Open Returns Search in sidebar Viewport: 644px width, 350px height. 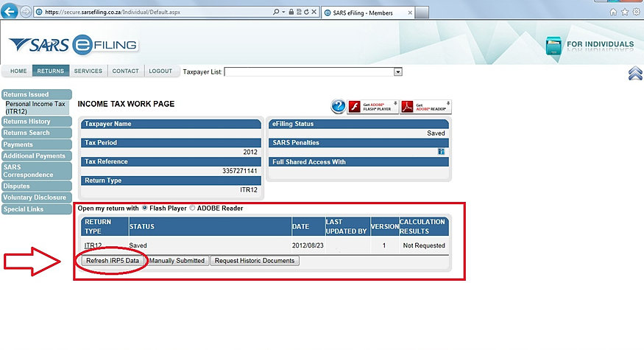tap(37, 133)
